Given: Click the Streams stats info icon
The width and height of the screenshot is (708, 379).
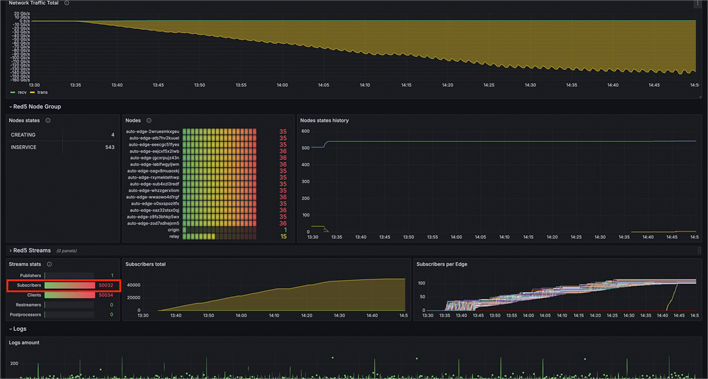Looking at the screenshot, I should tap(49, 264).
